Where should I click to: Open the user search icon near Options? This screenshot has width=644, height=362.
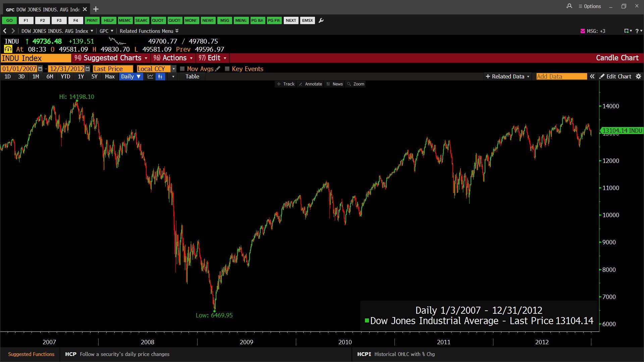pyautogui.click(x=569, y=6)
